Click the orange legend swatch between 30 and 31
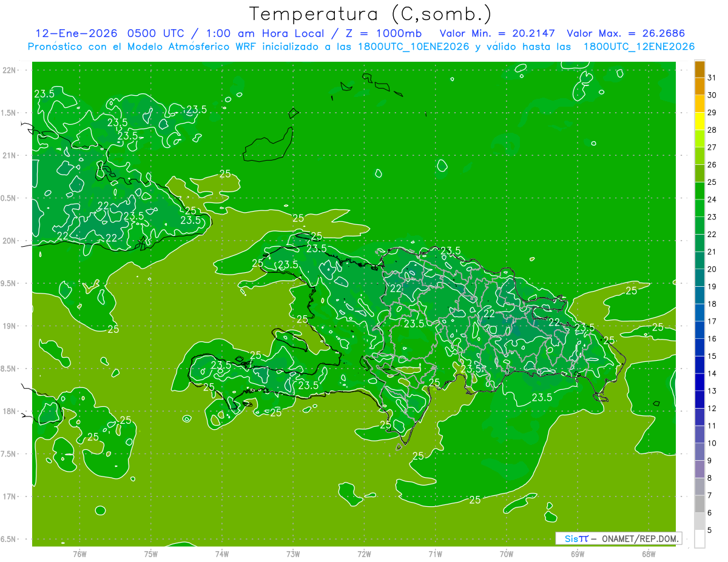 point(699,87)
